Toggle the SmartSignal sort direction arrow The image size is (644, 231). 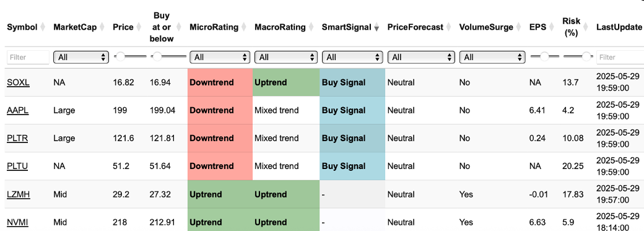tap(376, 27)
